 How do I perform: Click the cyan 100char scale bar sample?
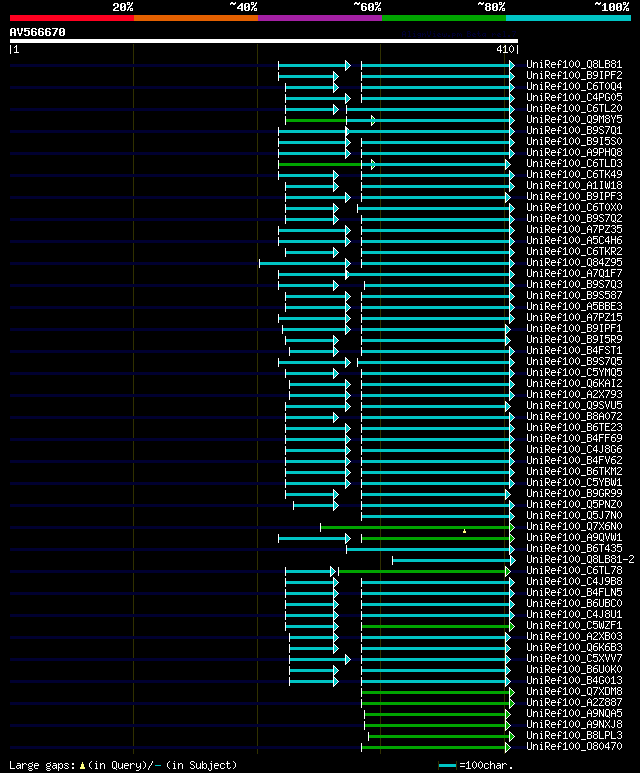(447, 766)
